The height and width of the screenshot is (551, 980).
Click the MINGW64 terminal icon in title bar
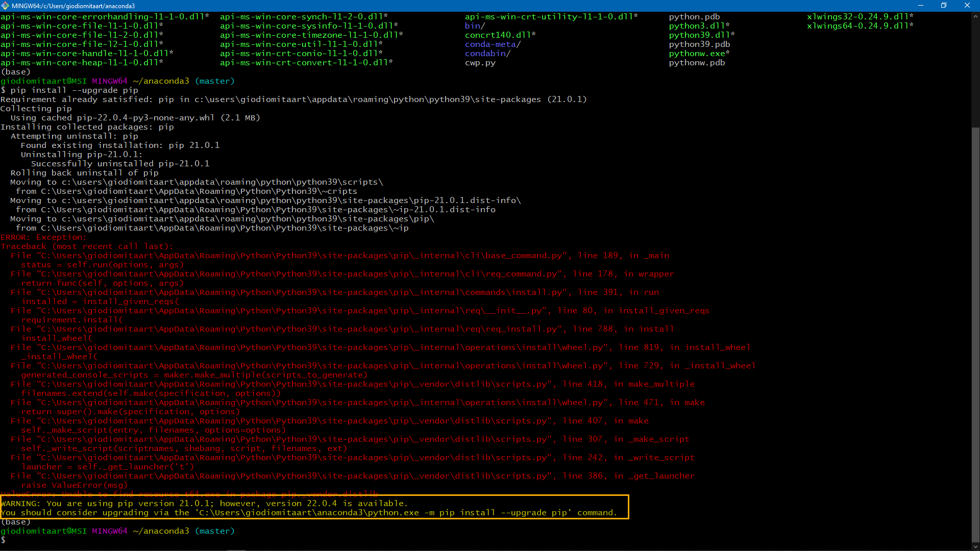click(x=5, y=6)
